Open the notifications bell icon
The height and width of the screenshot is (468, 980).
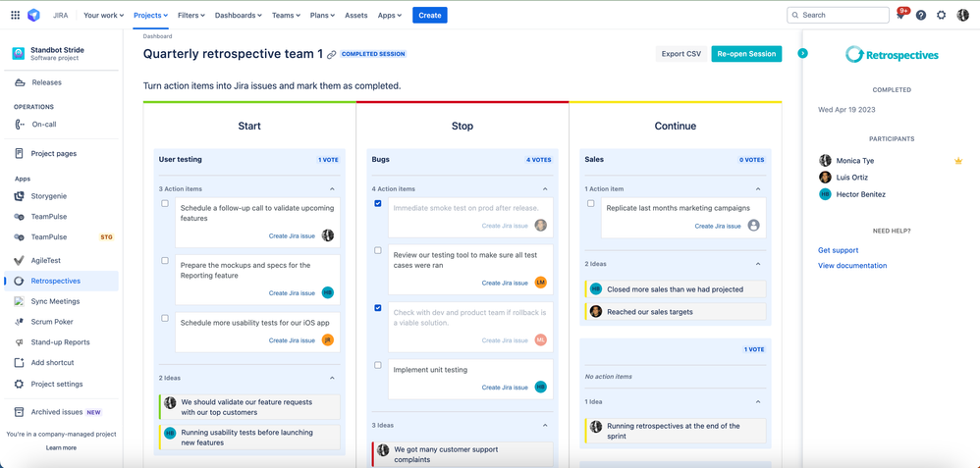[x=900, y=15]
